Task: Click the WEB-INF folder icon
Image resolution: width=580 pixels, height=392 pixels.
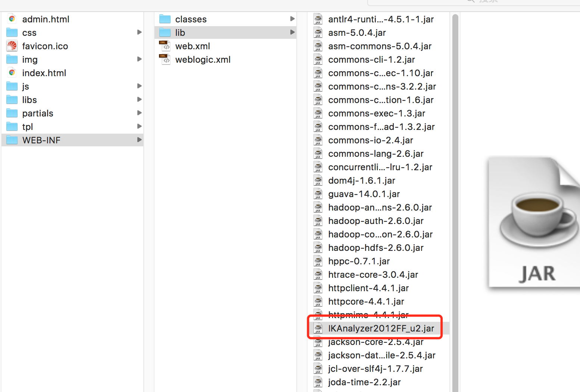Action: pos(12,140)
